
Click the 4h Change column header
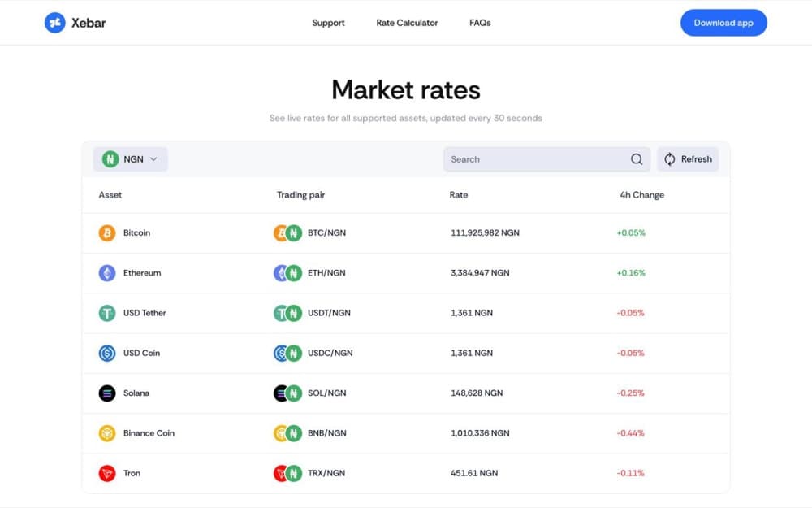click(x=642, y=195)
